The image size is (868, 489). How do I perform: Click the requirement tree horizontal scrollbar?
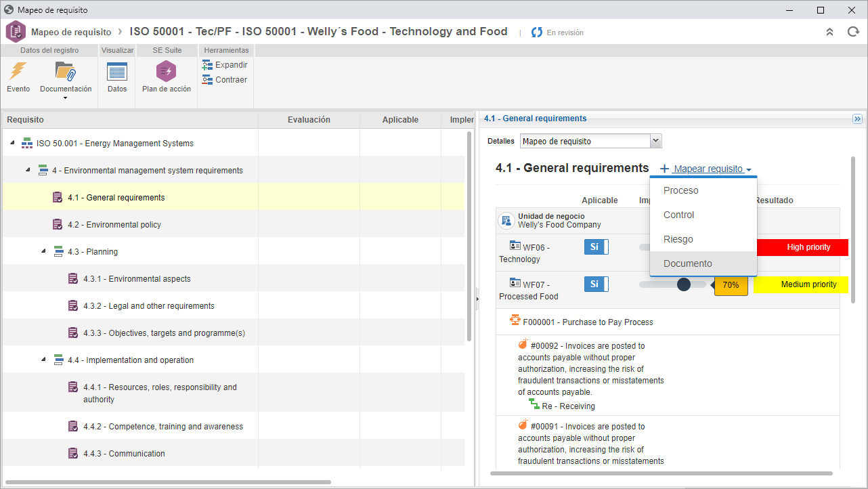(169, 482)
